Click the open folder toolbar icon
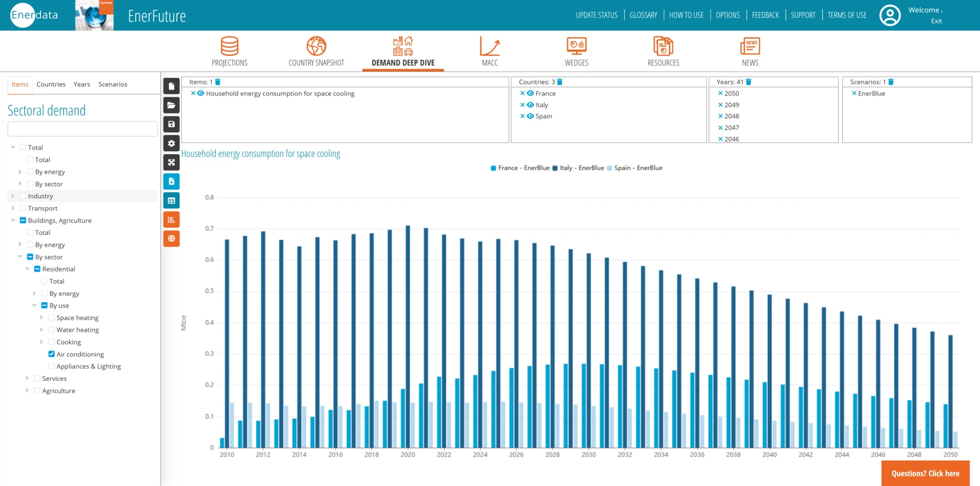 (171, 105)
